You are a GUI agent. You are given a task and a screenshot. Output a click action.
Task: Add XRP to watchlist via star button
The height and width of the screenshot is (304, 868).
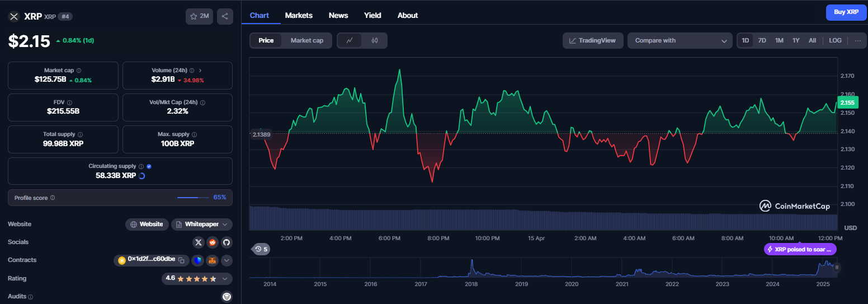click(199, 16)
